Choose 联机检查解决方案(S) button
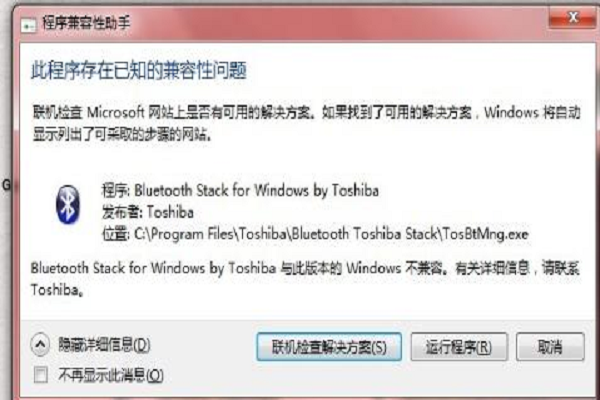This screenshot has width=600, height=400. 329,347
